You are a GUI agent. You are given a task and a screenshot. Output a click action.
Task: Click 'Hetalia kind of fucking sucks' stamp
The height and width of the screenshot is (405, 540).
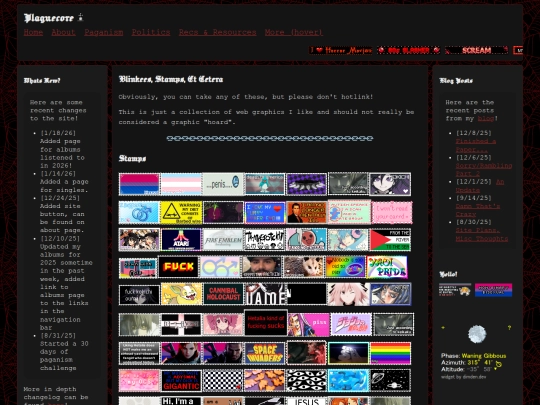click(266, 323)
